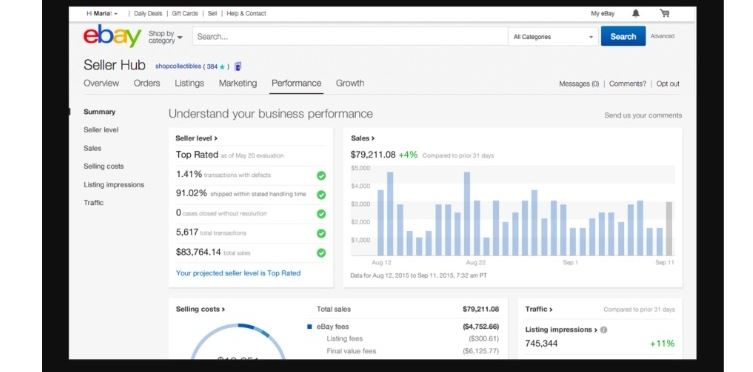The image size is (753, 372).
Task: Open the shopcollectibles seller profile link
Action: pyautogui.click(x=178, y=66)
